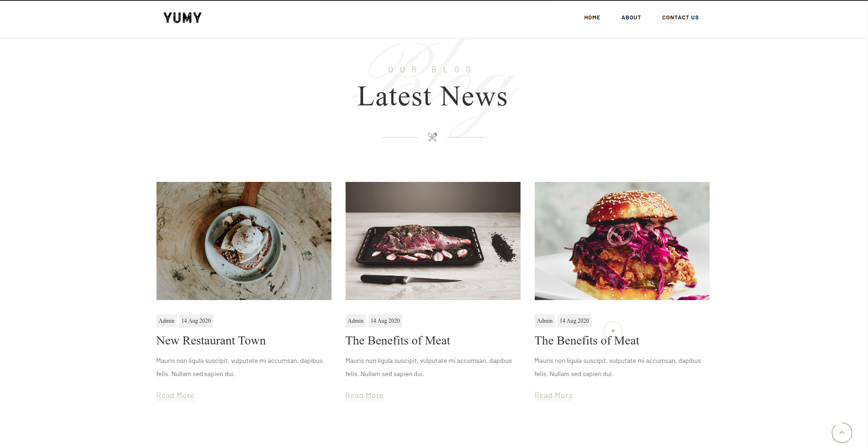Open the burger post's Benefits of Meat title
Viewport: 868px width, 447px height.
(x=587, y=341)
